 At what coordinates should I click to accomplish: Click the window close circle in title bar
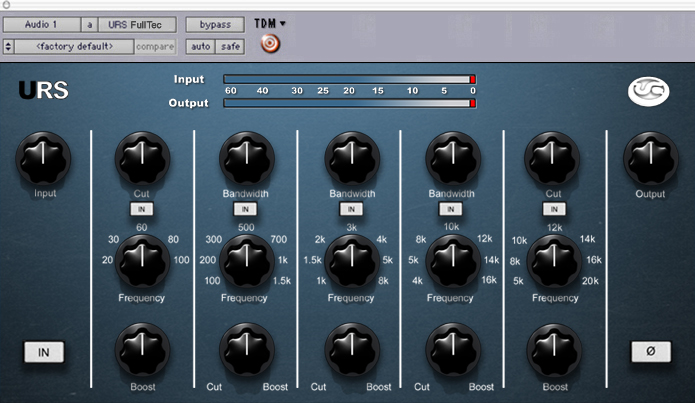(x=6, y=4)
